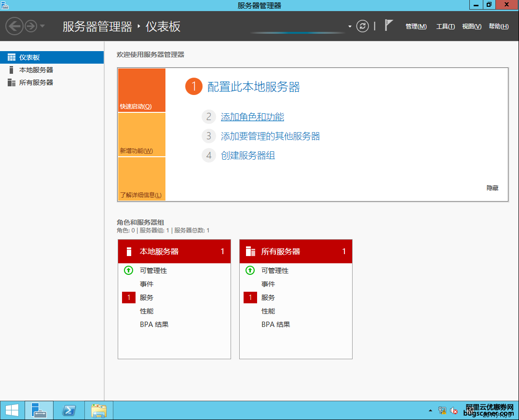Show hidden system tray icons
Screen dimensions: 519x420
click(430, 411)
